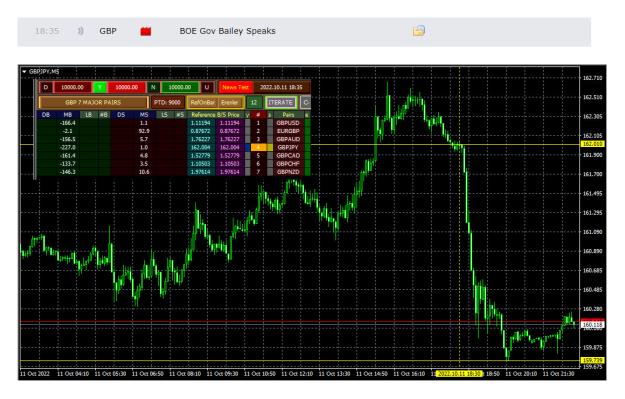Select the GBPAUD pair row
Screen dimensions: 625x399
[x=288, y=140]
